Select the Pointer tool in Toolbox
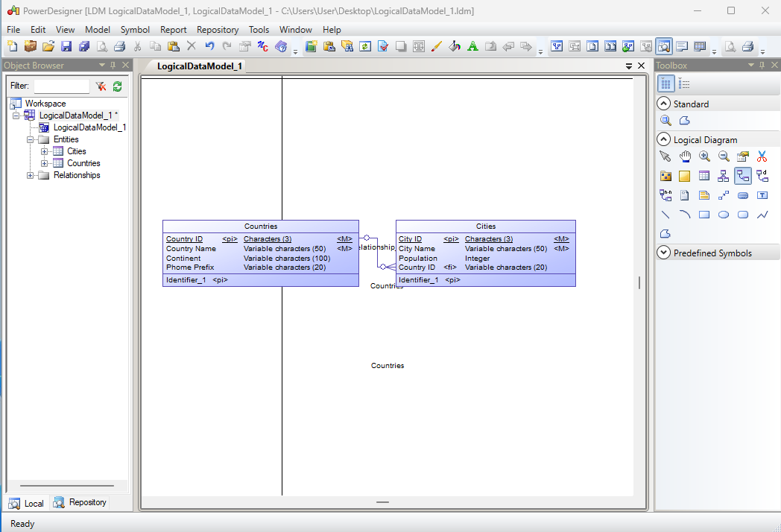 pos(665,156)
